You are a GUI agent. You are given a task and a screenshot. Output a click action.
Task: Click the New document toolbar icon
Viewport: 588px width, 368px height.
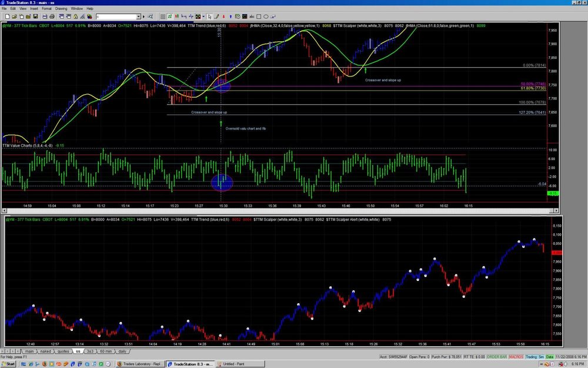(x=7, y=16)
